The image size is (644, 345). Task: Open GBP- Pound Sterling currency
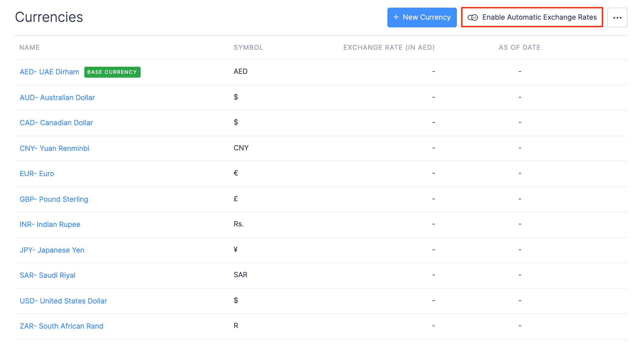click(54, 199)
